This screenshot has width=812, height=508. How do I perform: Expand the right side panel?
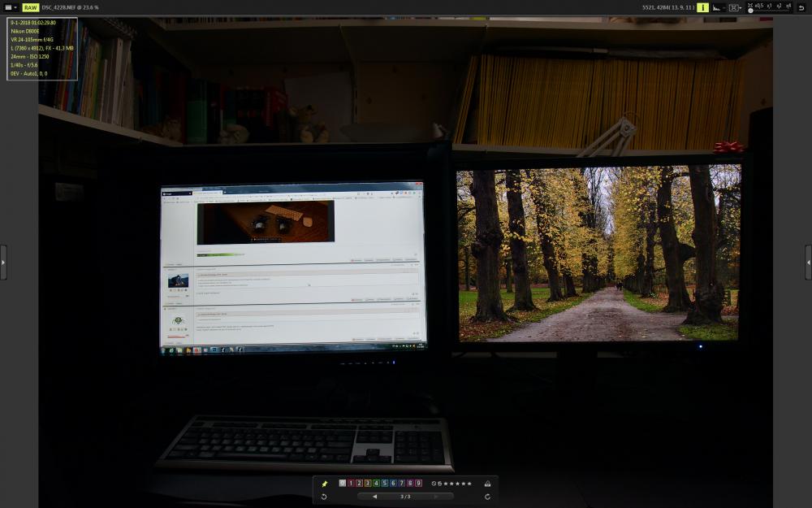click(x=809, y=263)
